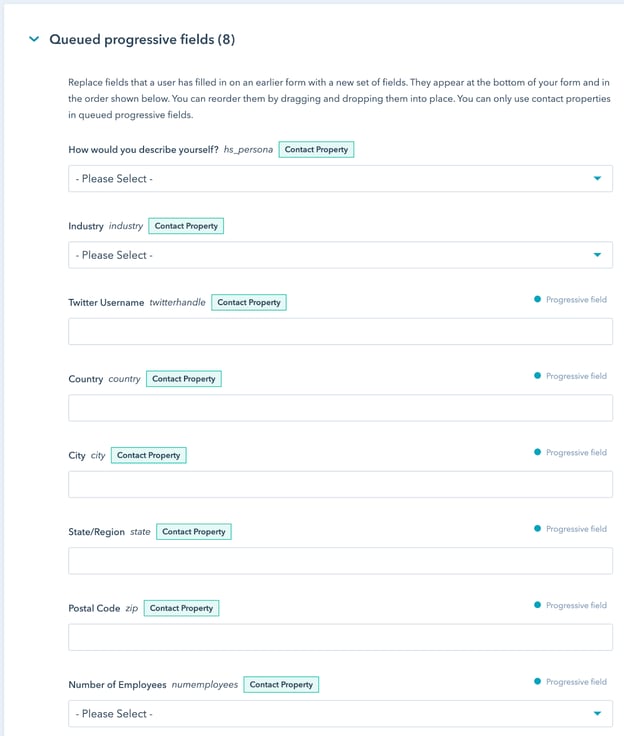
Task: Click the Contact Property tag next to numemployees
Action: pos(281,685)
